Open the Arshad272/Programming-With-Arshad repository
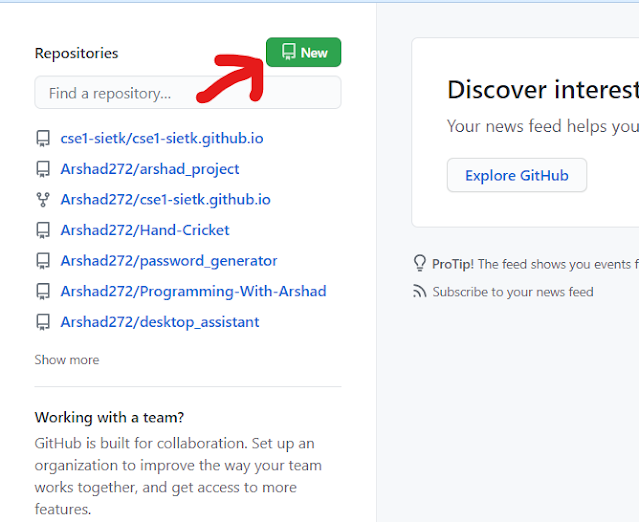 (x=193, y=291)
